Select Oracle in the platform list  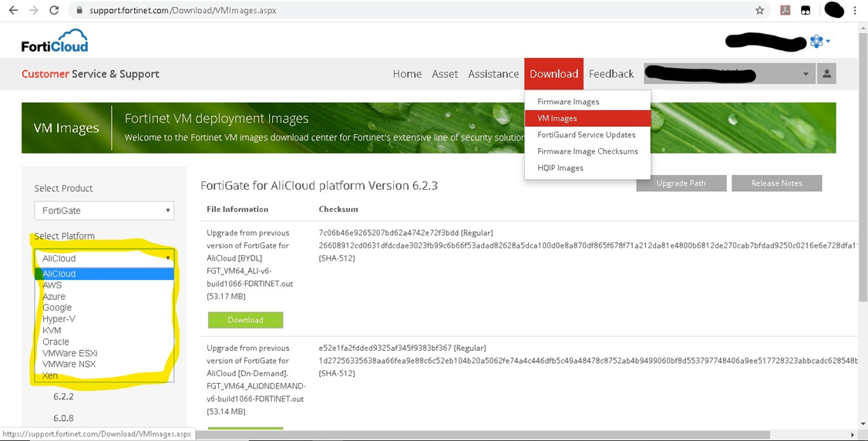pyautogui.click(x=104, y=342)
